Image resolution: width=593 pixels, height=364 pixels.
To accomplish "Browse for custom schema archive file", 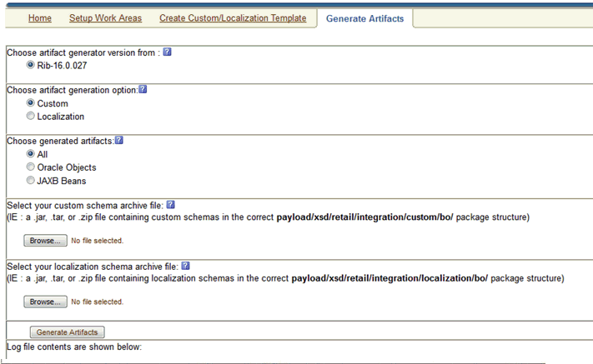I will click(45, 241).
